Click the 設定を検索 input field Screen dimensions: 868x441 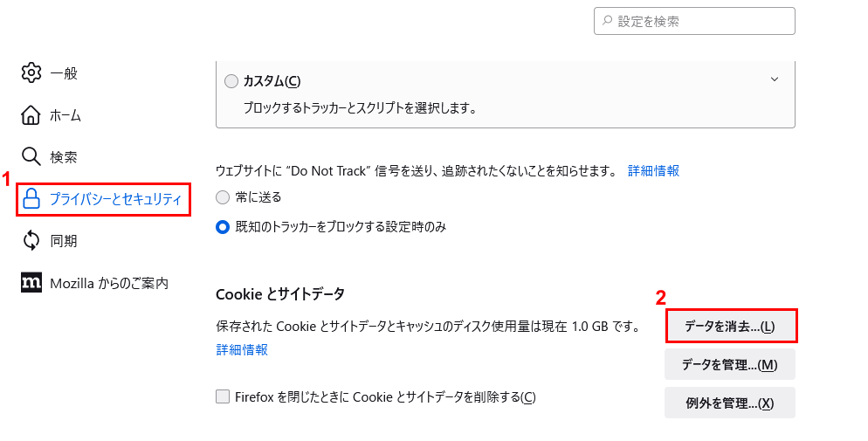click(694, 21)
